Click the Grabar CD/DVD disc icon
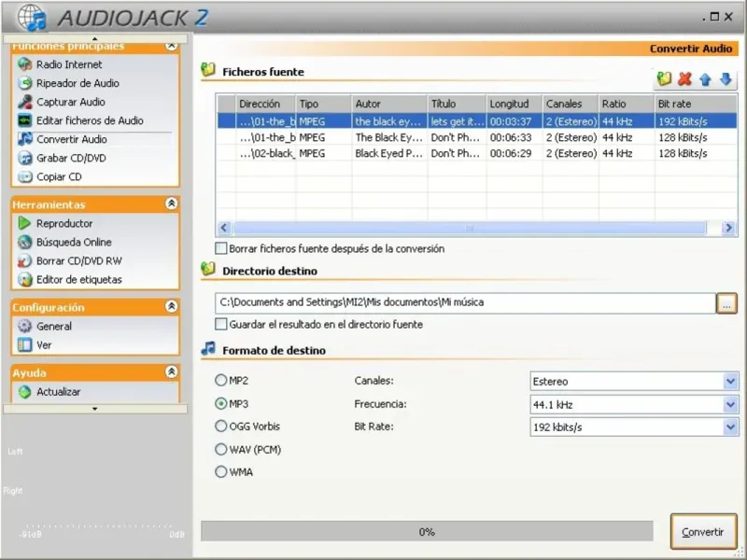This screenshot has width=747, height=560. pos(25,158)
